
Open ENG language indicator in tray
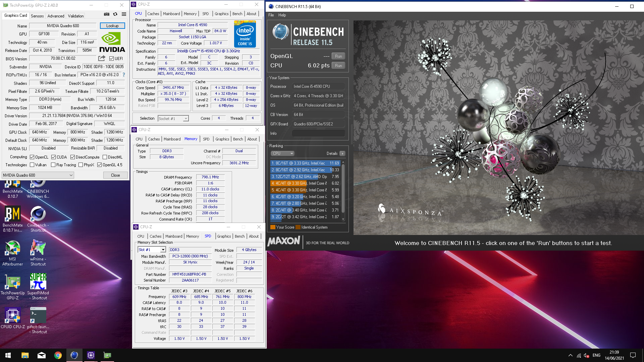click(x=596, y=355)
